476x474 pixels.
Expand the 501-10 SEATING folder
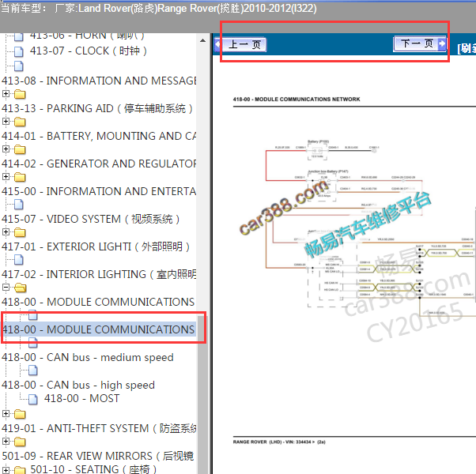point(6,470)
